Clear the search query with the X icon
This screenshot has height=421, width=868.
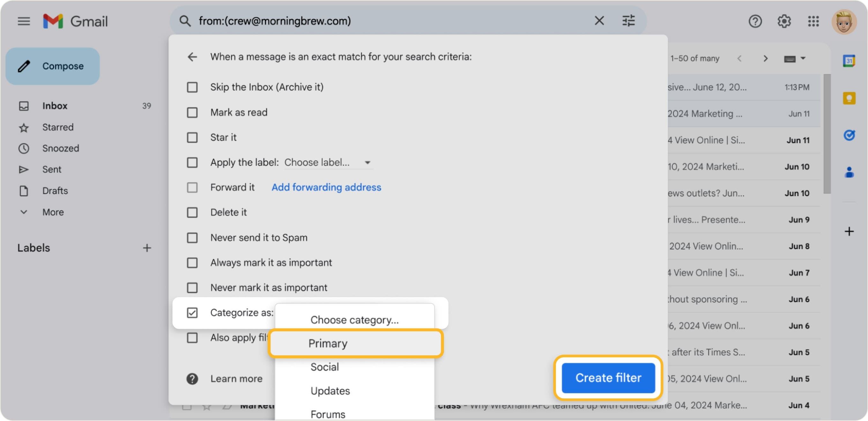click(x=599, y=20)
